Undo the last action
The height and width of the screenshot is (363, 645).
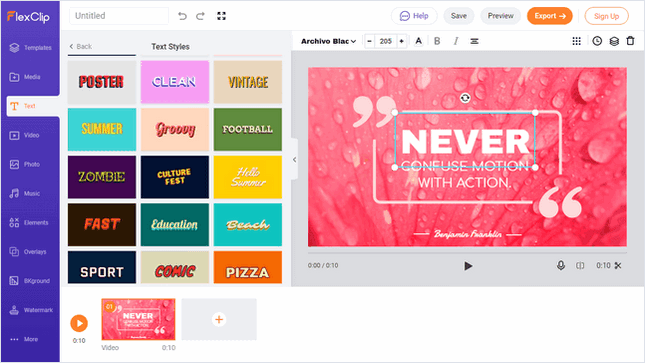point(182,16)
